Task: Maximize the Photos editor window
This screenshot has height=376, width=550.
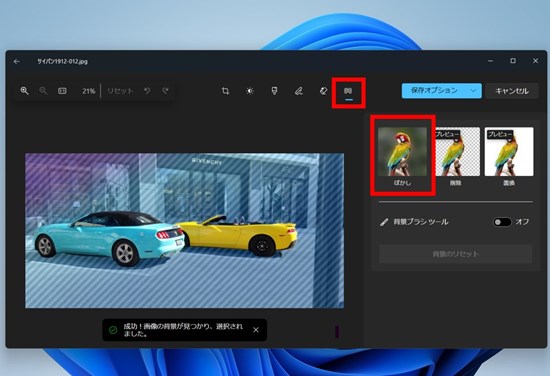Action: [x=513, y=61]
